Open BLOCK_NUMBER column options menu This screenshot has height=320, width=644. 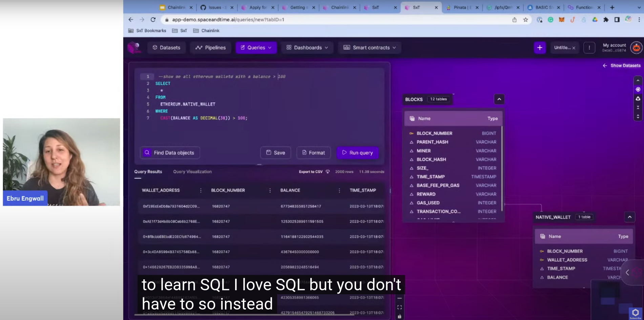pos(270,190)
